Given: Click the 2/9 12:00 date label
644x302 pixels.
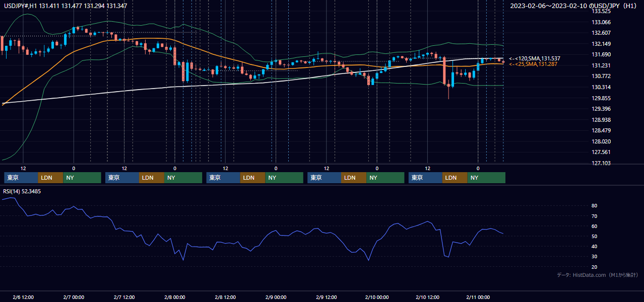Looking at the screenshot, I should (x=326, y=297).
